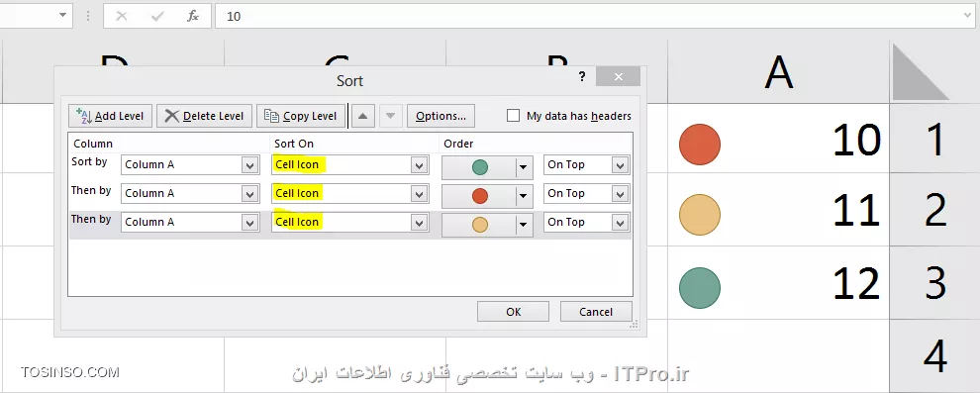The width and height of the screenshot is (980, 393).
Task: Expand the formula bar with the right-edge chevron
Action: tap(966, 16)
